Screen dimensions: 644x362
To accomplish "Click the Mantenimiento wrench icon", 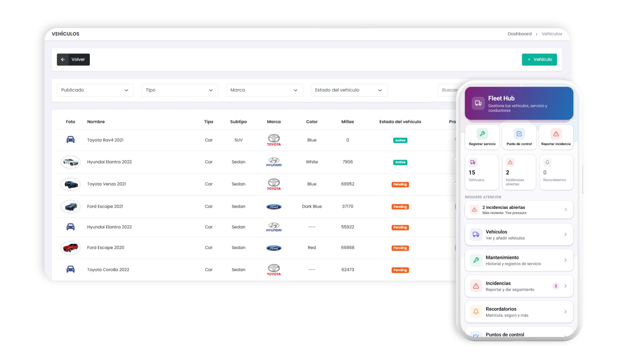I will [x=476, y=260].
